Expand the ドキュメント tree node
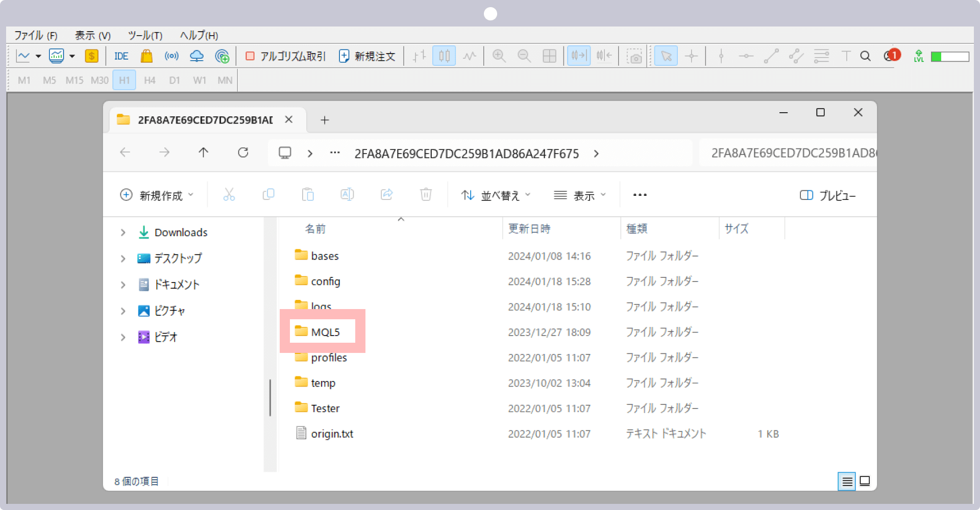 [123, 285]
